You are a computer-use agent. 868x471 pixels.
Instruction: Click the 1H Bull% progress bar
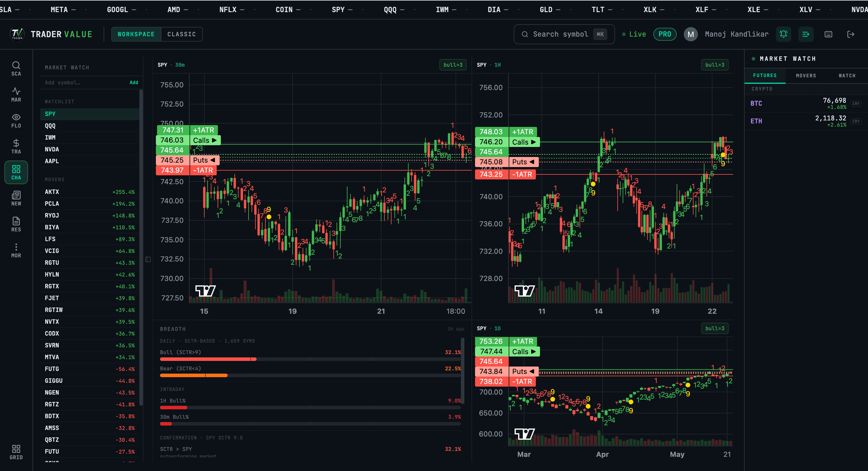[x=310, y=408]
